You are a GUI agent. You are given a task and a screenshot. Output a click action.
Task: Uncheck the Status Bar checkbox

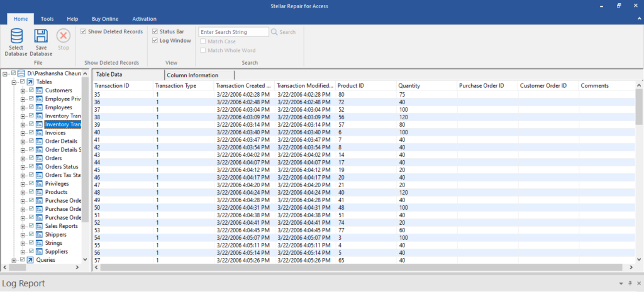pyautogui.click(x=155, y=31)
